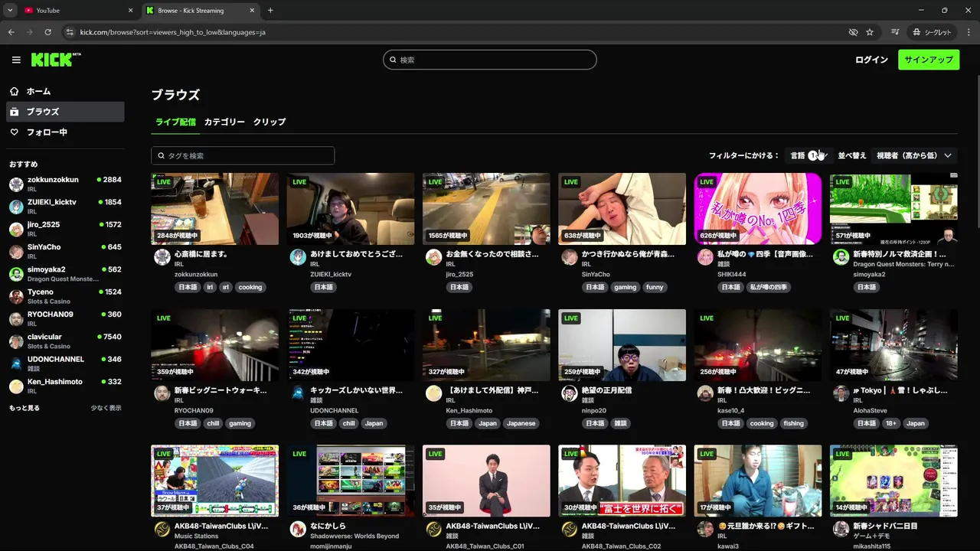Viewport: 980px width, 551px height.
Task: Click the site info icon in address bar
Action: (70, 32)
